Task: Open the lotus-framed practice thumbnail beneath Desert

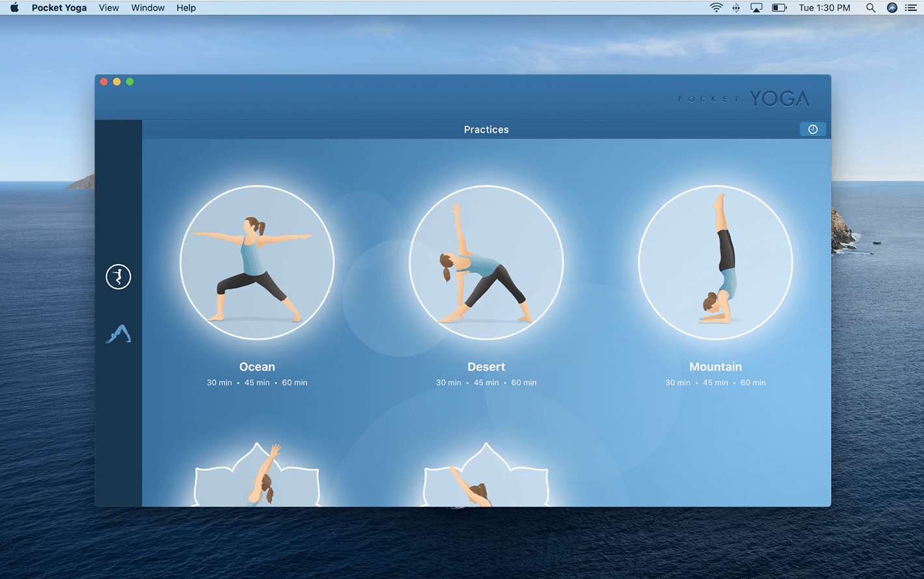Action: (x=486, y=475)
